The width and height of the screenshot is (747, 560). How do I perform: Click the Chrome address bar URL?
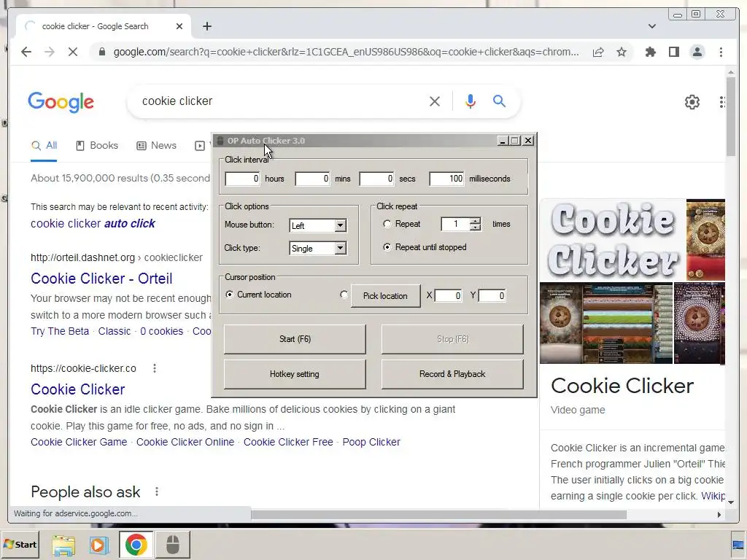click(346, 52)
